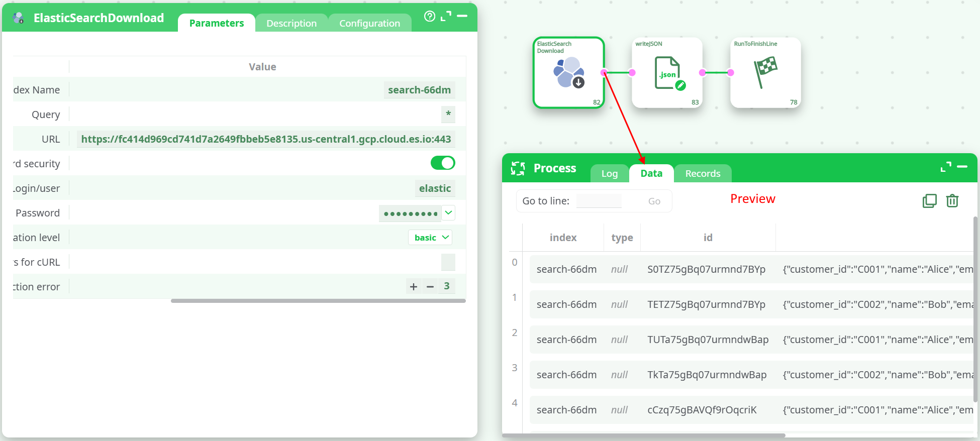Click row 1 JSON cell with Bob
Viewport: 980px width, 441px height.
point(877,304)
